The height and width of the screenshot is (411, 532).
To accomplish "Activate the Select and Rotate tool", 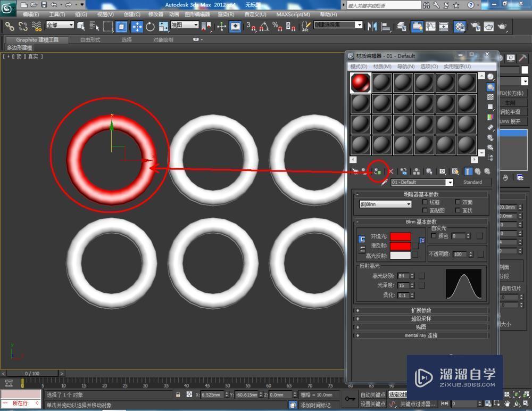I will tap(149, 27).
